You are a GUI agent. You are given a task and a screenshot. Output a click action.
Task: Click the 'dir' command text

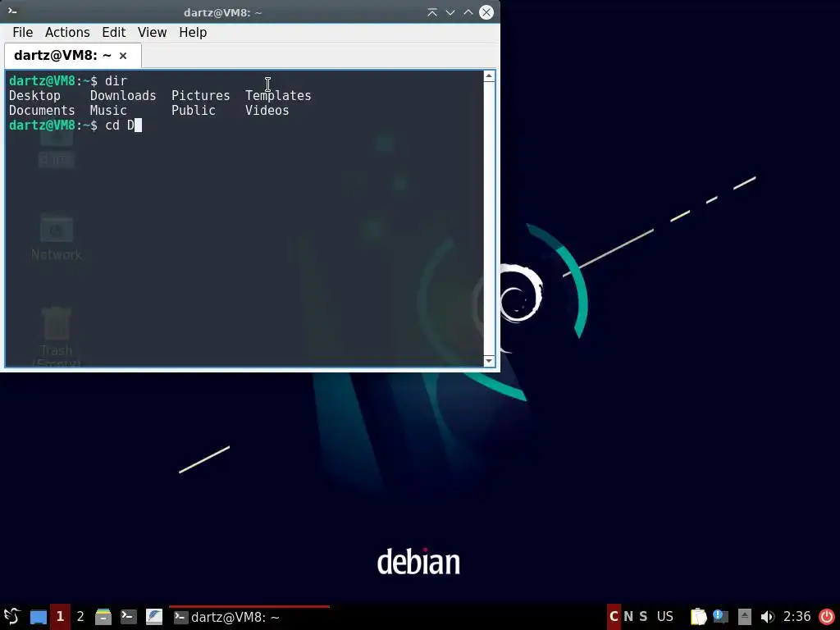point(116,81)
